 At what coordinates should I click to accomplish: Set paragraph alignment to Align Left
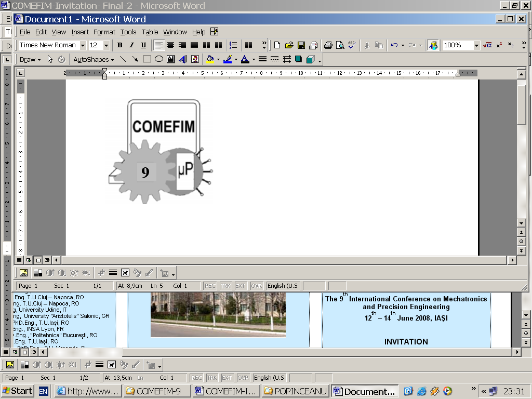pyautogui.click(x=158, y=45)
